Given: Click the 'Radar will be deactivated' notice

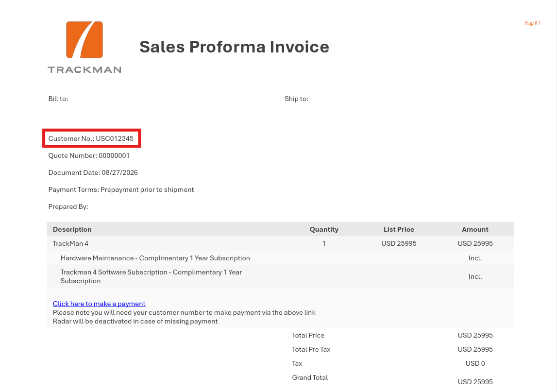Looking at the screenshot, I should click(135, 321).
